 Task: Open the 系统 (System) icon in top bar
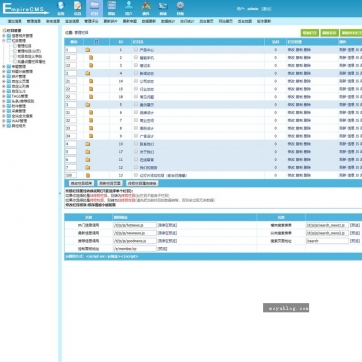tap(60, 8)
